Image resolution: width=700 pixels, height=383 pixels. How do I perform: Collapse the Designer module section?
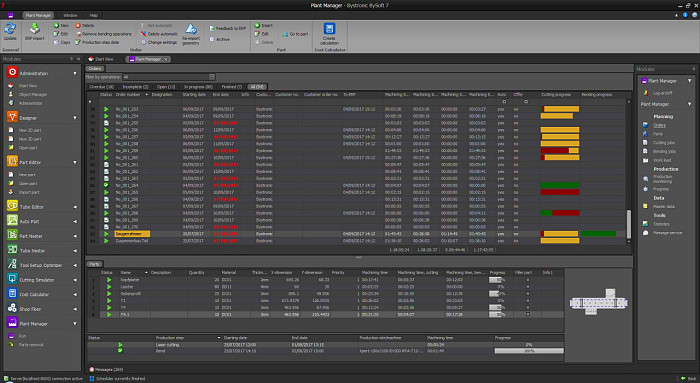[x=75, y=118]
